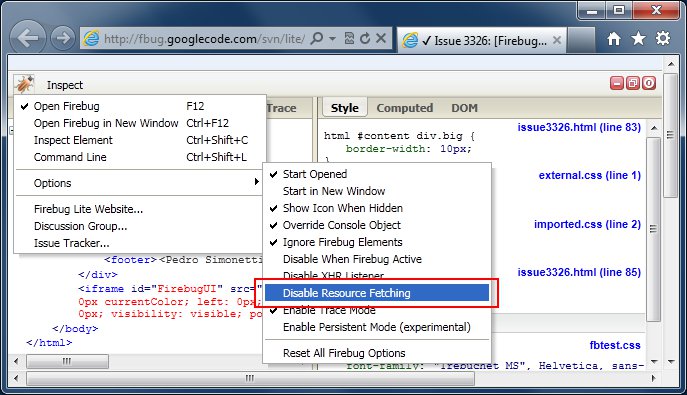This screenshot has height=395, width=687.
Task: Open external.css (line 1) source link
Action: point(589,176)
